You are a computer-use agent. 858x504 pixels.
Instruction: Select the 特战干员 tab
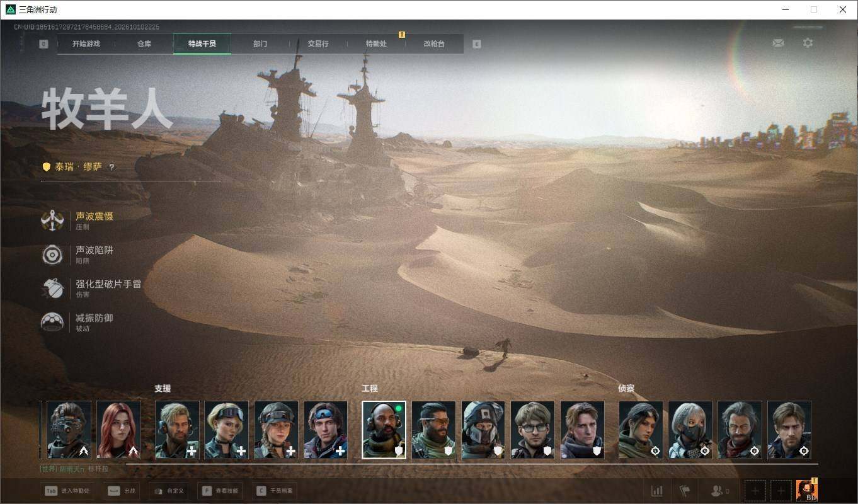click(202, 44)
